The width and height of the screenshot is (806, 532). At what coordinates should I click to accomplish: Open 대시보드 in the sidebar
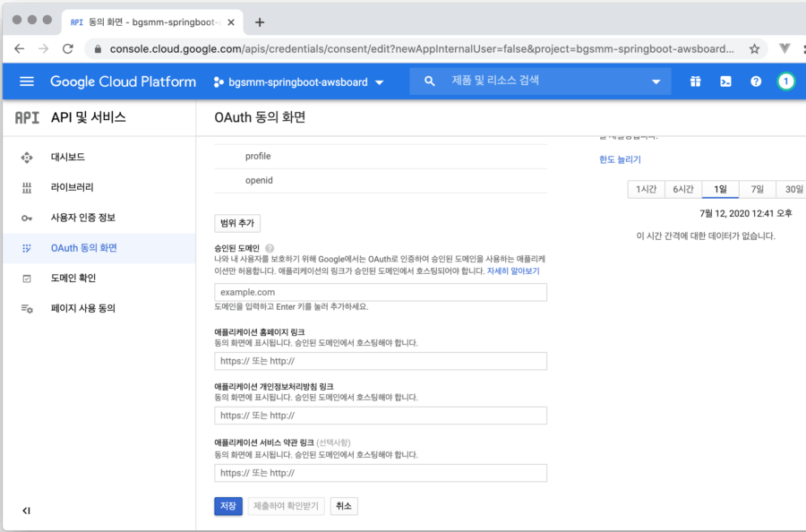tap(68, 157)
